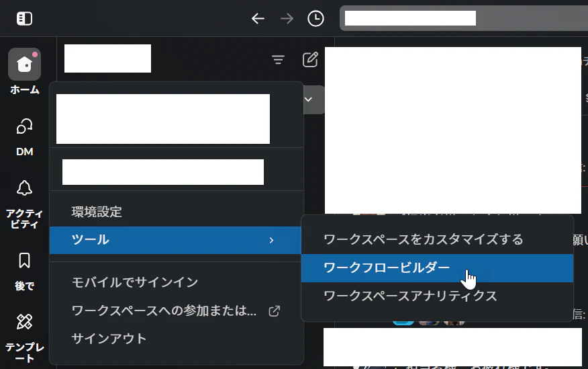The width and height of the screenshot is (588, 369).
Task: Select ワークスペースをカスタマイズする
Action: 437,239
